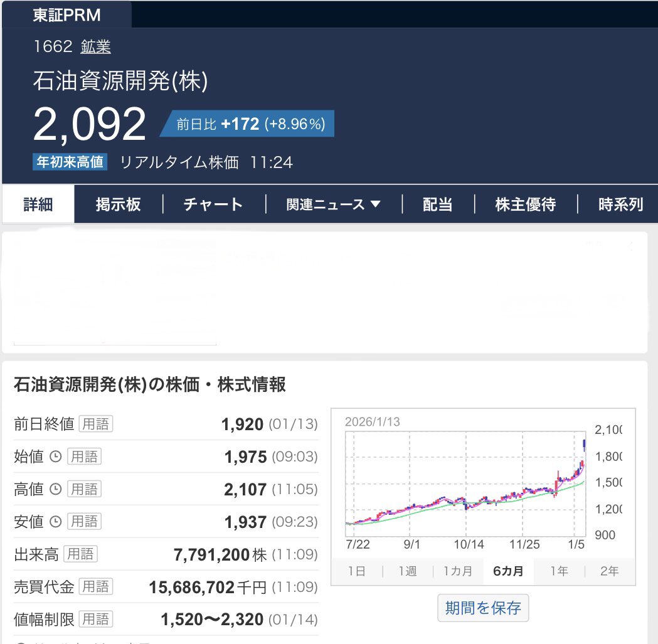The height and width of the screenshot is (644, 658).
Task: Expand the 関連ニュース dropdown arrow
Action: [376, 204]
